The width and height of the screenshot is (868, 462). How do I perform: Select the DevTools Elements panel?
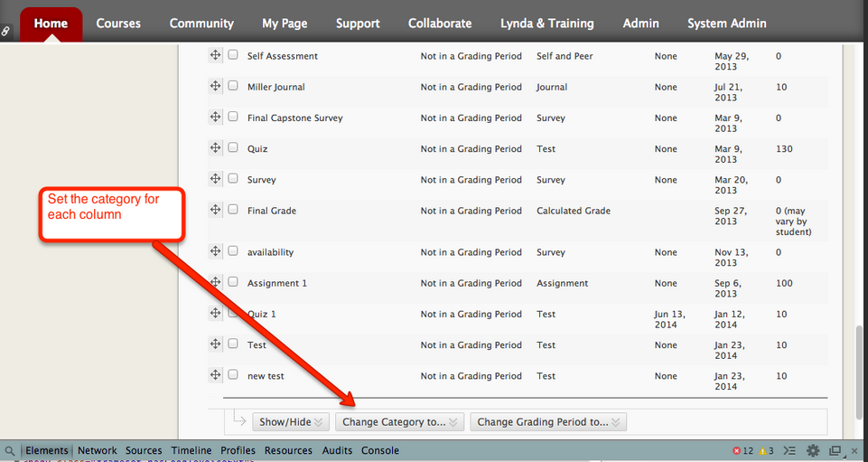tap(46, 450)
